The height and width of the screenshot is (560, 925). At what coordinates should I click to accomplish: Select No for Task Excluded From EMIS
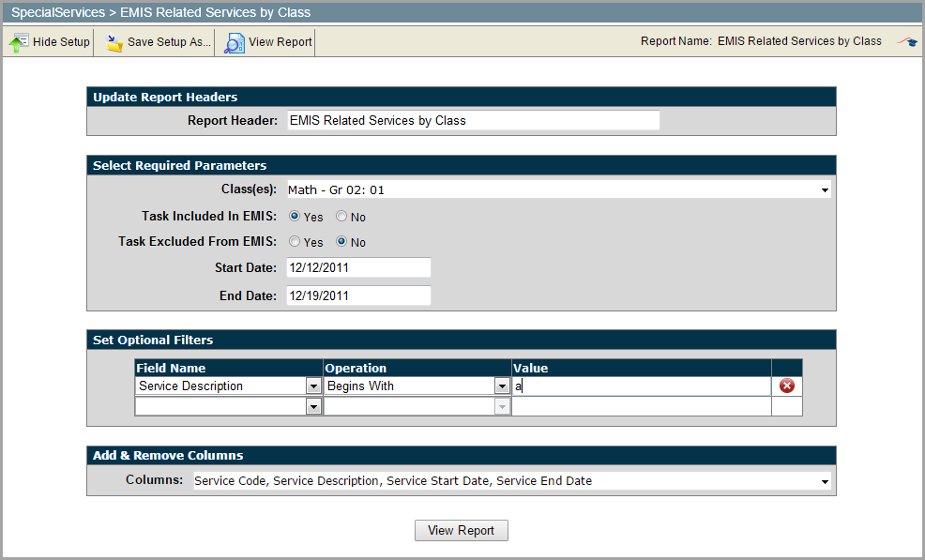pyautogui.click(x=342, y=241)
